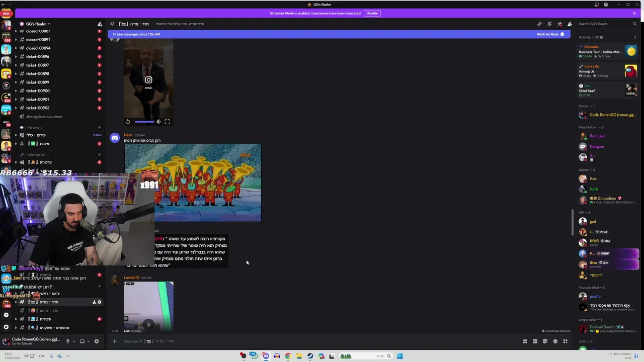The height and width of the screenshot is (362, 644).
Task: Create invite icon on selected channel
Action: [x=94, y=302]
